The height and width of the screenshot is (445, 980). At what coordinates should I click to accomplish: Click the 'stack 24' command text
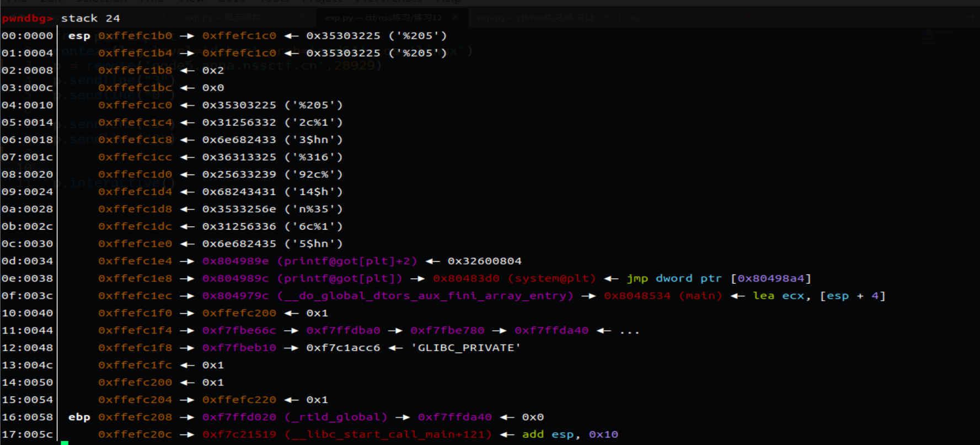point(90,18)
